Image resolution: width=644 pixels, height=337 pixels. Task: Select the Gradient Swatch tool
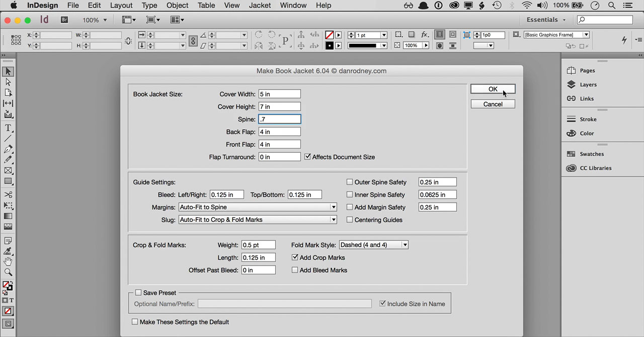(x=8, y=216)
